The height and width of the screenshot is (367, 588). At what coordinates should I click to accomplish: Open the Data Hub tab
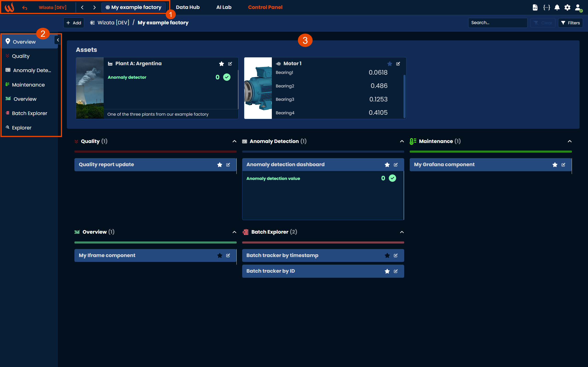(187, 7)
